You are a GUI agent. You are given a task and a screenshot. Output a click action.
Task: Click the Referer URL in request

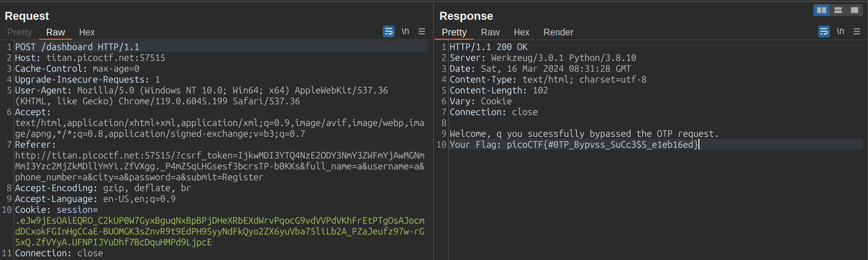pyautogui.click(x=219, y=166)
